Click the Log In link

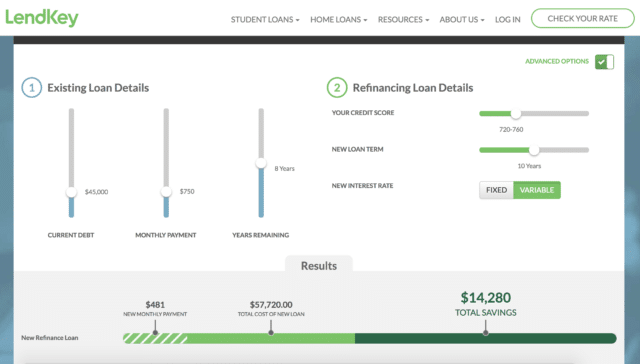[507, 20]
